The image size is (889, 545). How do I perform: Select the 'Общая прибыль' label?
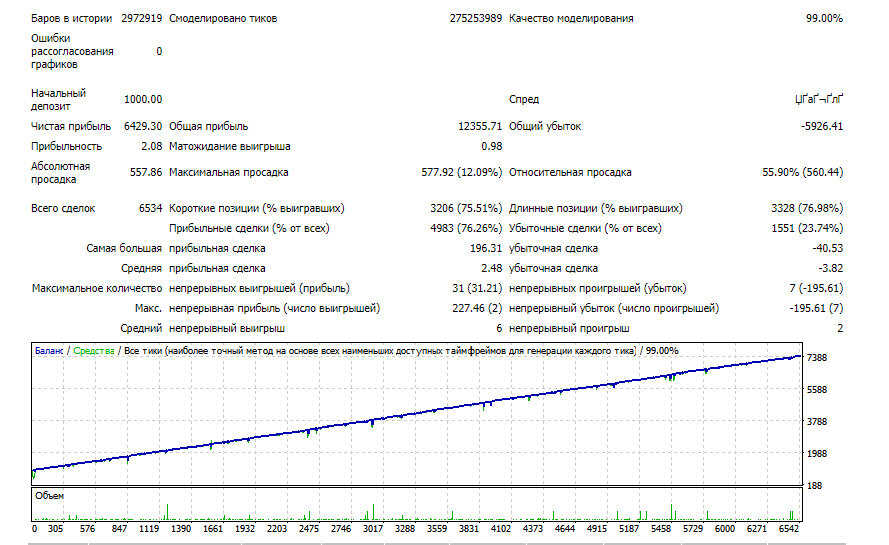pyautogui.click(x=208, y=126)
